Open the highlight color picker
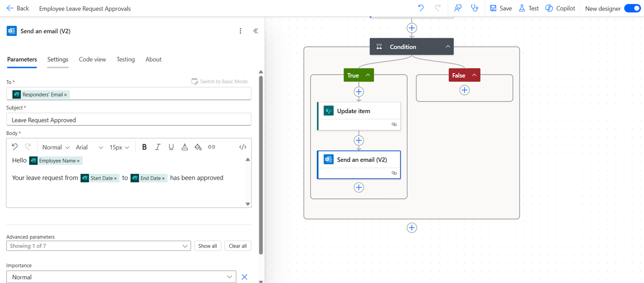This screenshot has height=283, width=644. [198, 147]
